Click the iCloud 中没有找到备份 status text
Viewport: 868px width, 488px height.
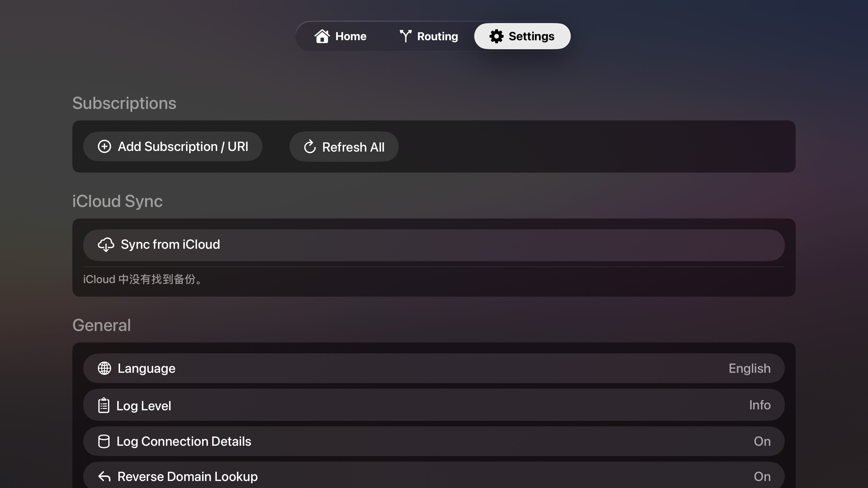[143, 279]
